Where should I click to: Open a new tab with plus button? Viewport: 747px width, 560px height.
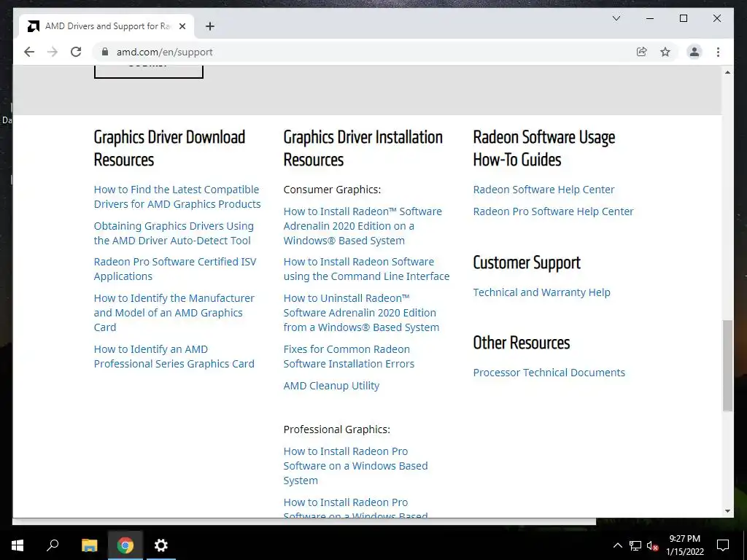(209, 26)
